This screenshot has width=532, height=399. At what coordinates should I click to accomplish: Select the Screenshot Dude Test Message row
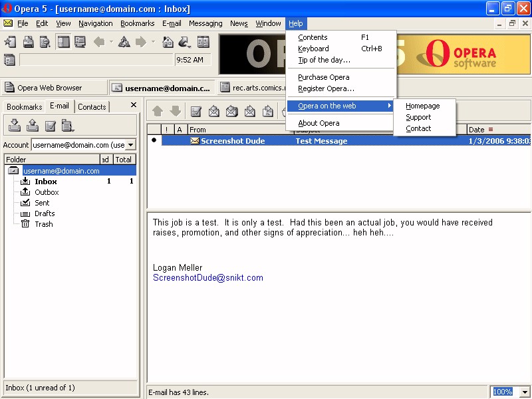346,141
